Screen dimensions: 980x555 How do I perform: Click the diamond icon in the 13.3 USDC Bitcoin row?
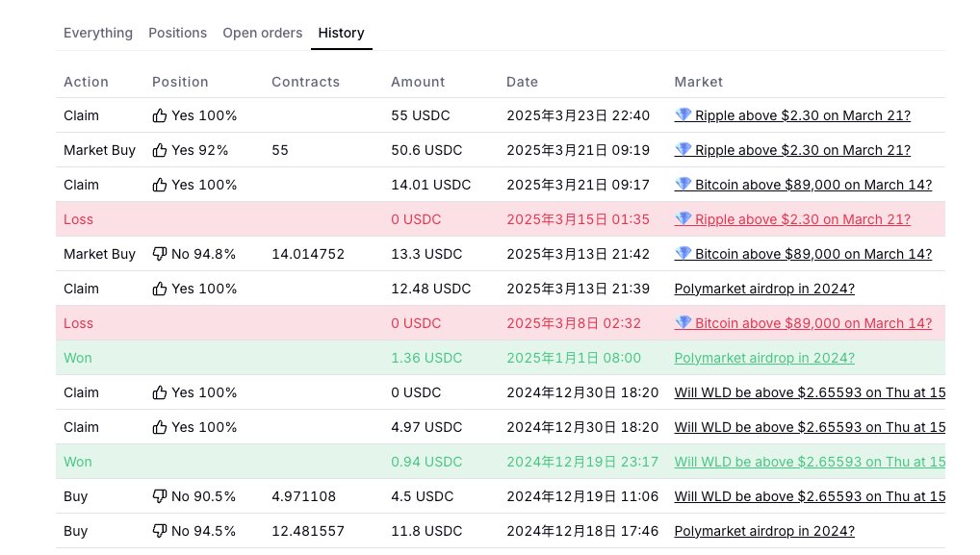[683, 254]
